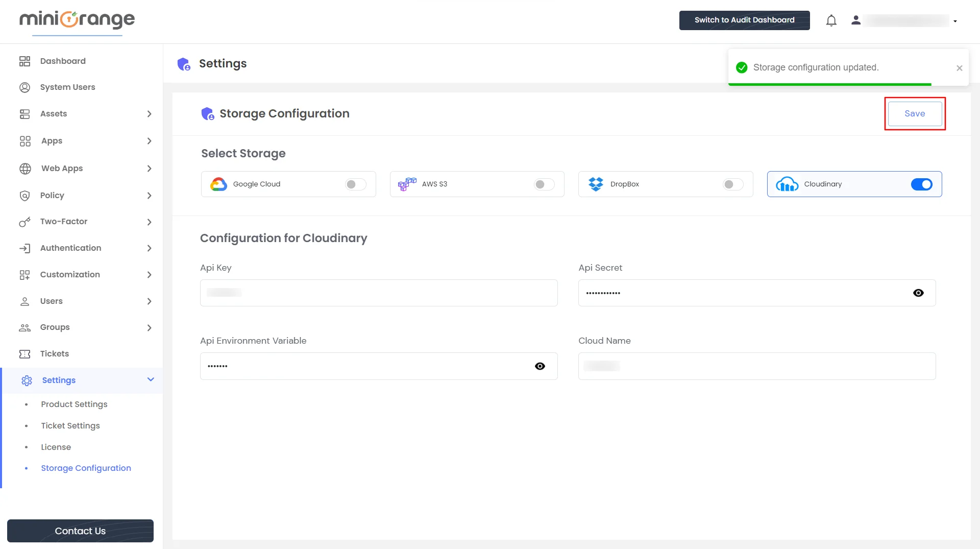The height and width of the screenshot is (549, 980).
Task: Disable the Cloudinary storage toggle
Action: 921,184
